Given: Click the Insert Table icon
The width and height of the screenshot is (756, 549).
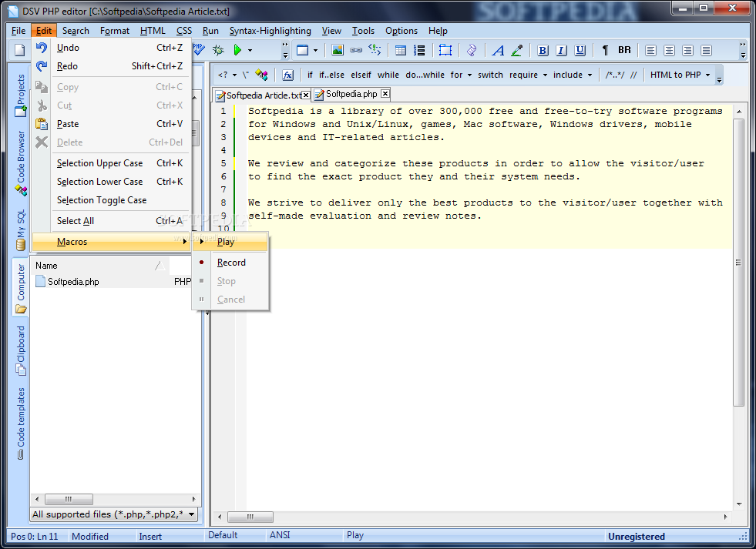Looking at the screenshot, I should [400, 50].
